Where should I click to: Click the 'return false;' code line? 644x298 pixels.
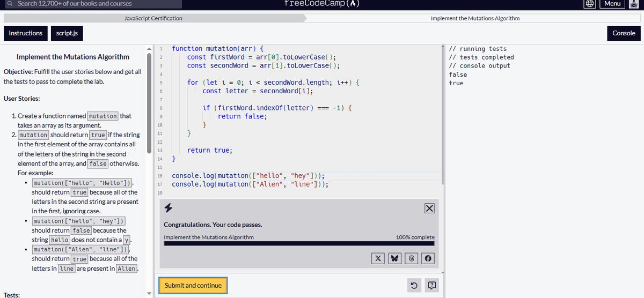coord(243,116)
